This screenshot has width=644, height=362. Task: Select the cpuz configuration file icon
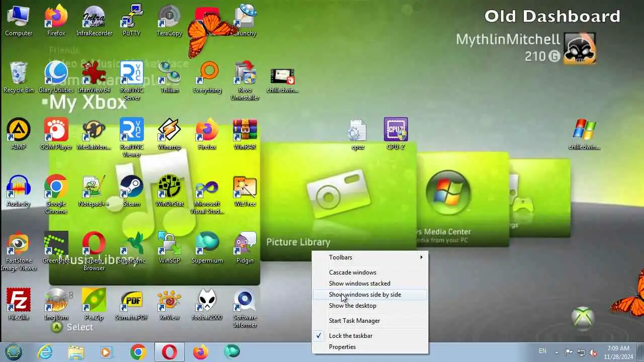pyautogui.click(x=358, y=134)
